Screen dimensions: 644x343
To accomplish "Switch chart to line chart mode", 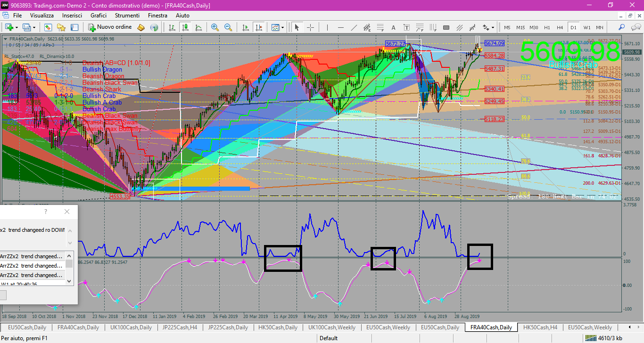I will [x=198, y=27].
